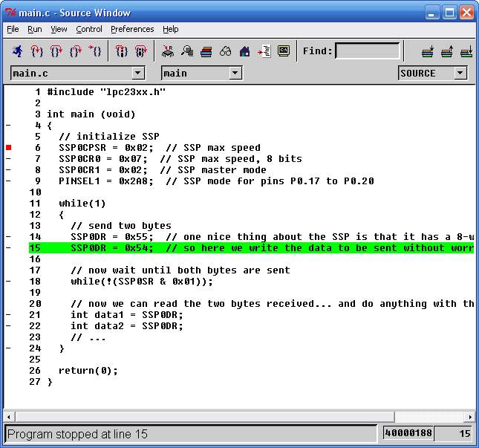479x448 pixels.
Task: Click the line number 15 status field
Action: (x=453, y=433)
